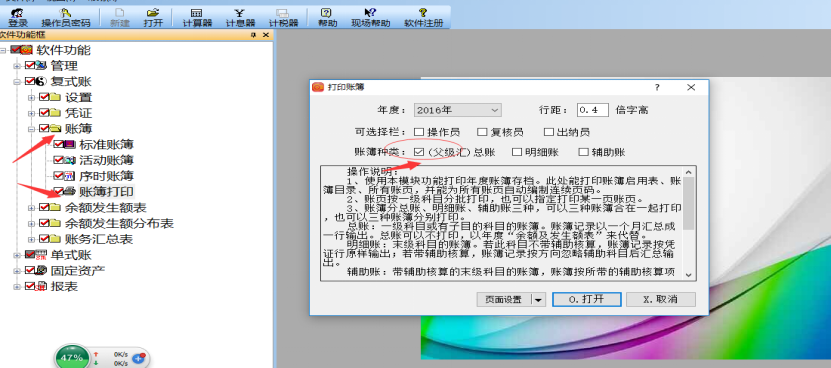Uncheck the (父级汇)总账 checkbox
Viewport: 831px width, 368px height.
point(419,152)
